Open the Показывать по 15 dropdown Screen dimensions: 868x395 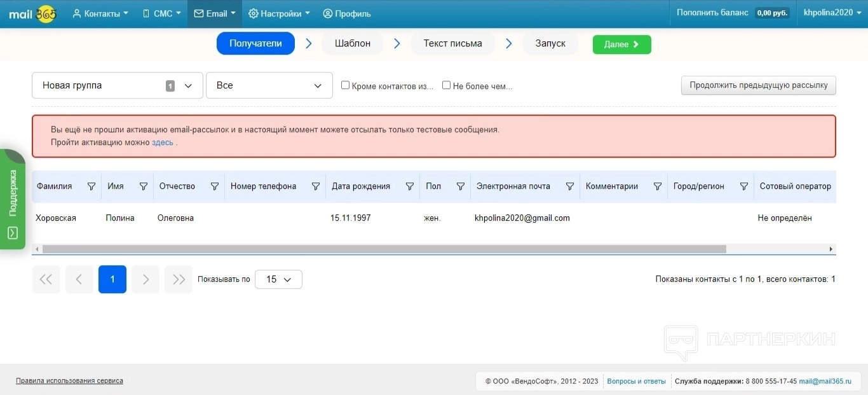click(278, 279)
